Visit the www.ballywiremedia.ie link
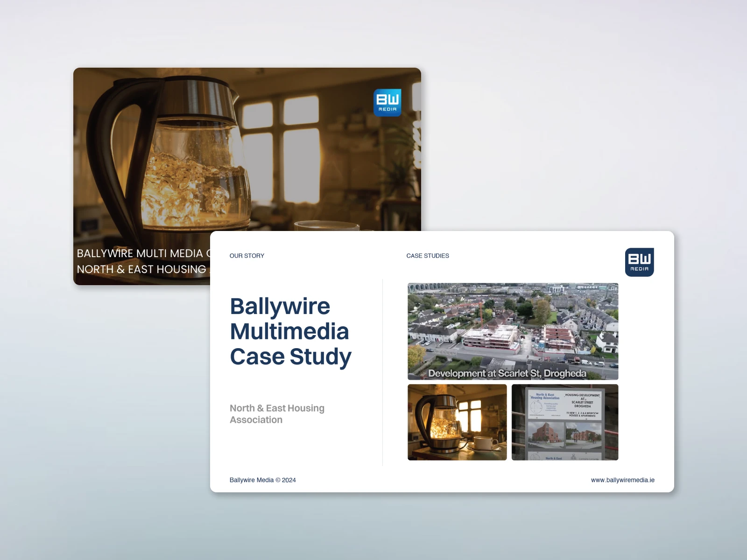 (x=623, y=480)
